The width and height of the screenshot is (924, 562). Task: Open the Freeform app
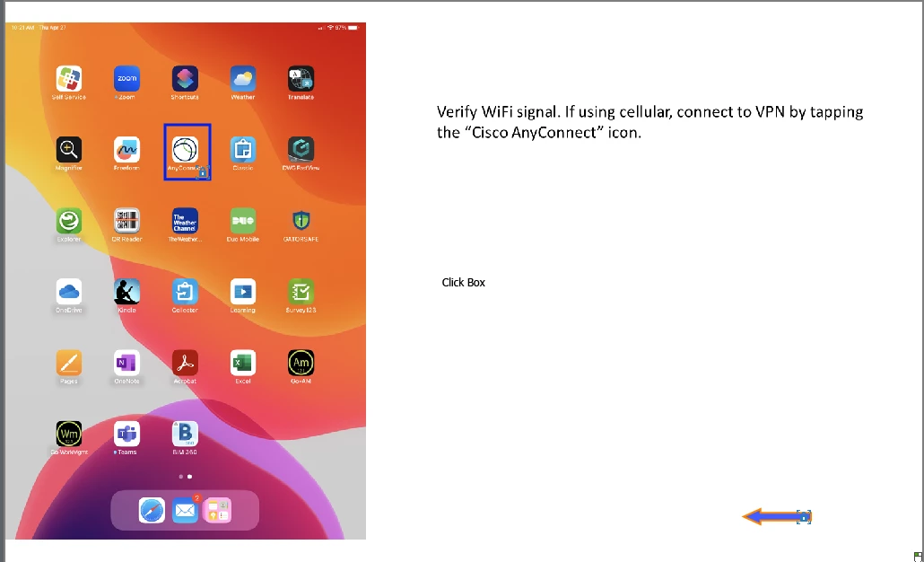(x=126, y=150)
